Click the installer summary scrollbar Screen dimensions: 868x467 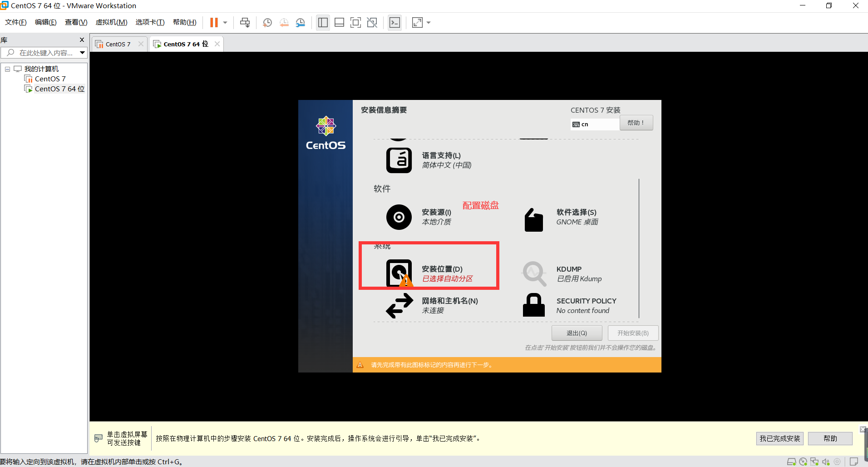[639, 248]
